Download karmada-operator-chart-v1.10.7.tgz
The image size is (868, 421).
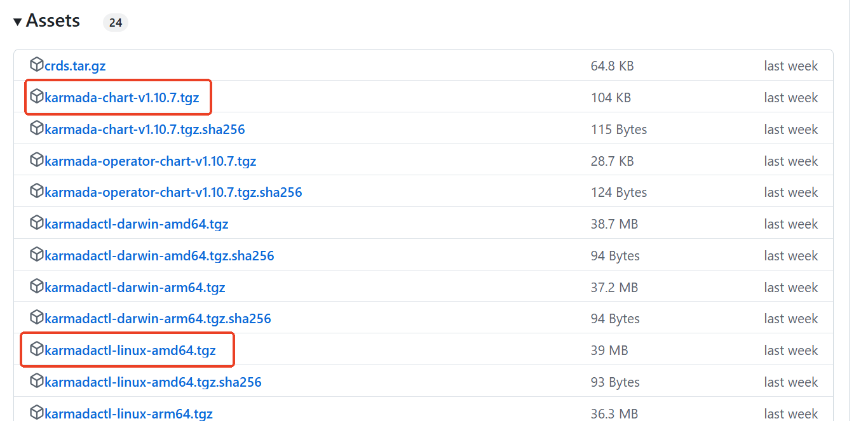pos(150,161)
